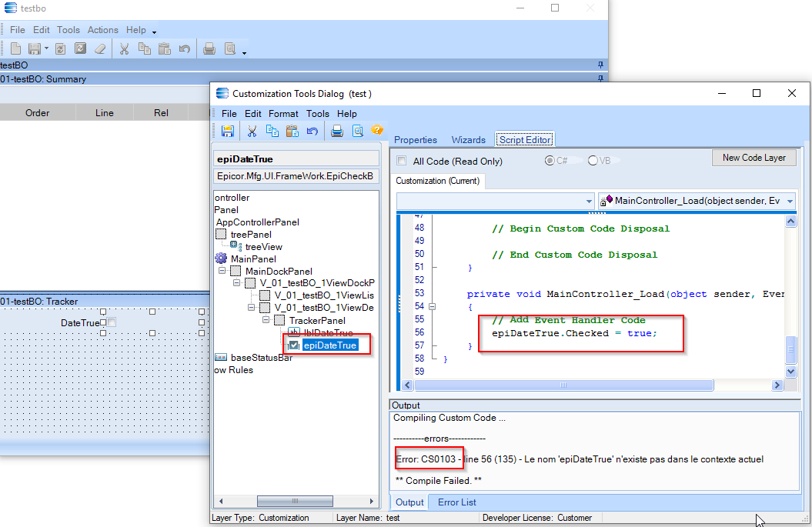
Task: Click the Refresh icon in testbo toolbar
Action: [x=61, y=48]
